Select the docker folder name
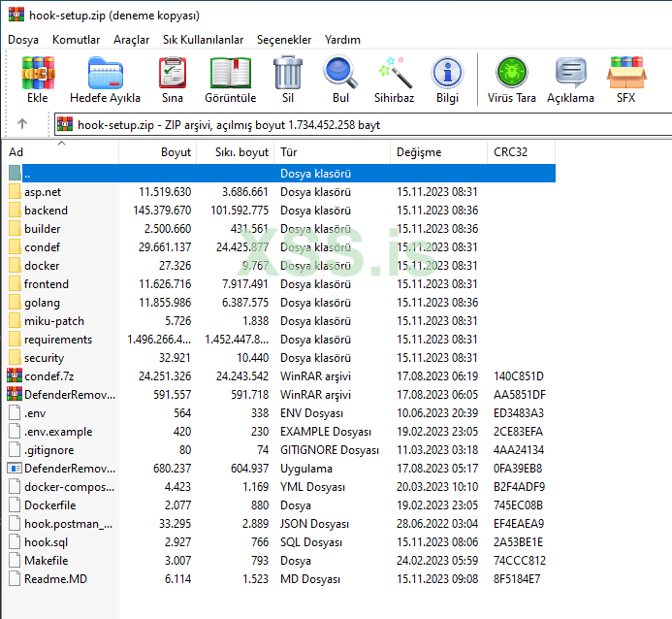672x619 pixels. (x=42, y=265)
